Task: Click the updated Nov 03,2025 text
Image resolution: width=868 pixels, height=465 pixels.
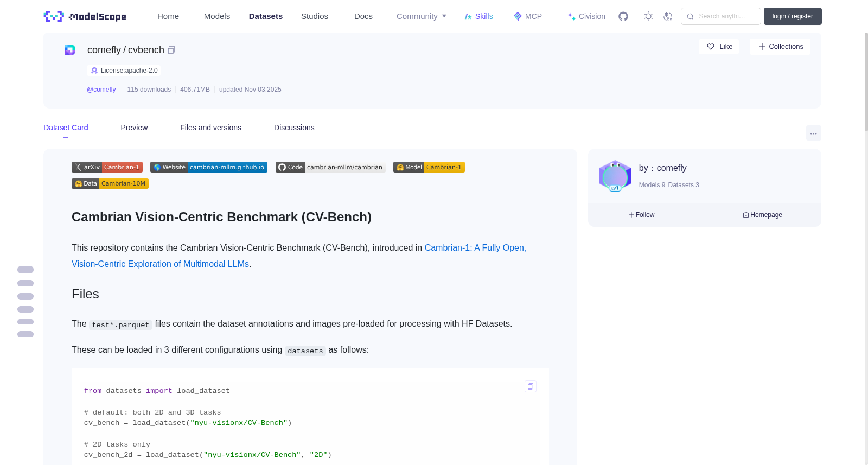Action: click(x=250, y=90)
